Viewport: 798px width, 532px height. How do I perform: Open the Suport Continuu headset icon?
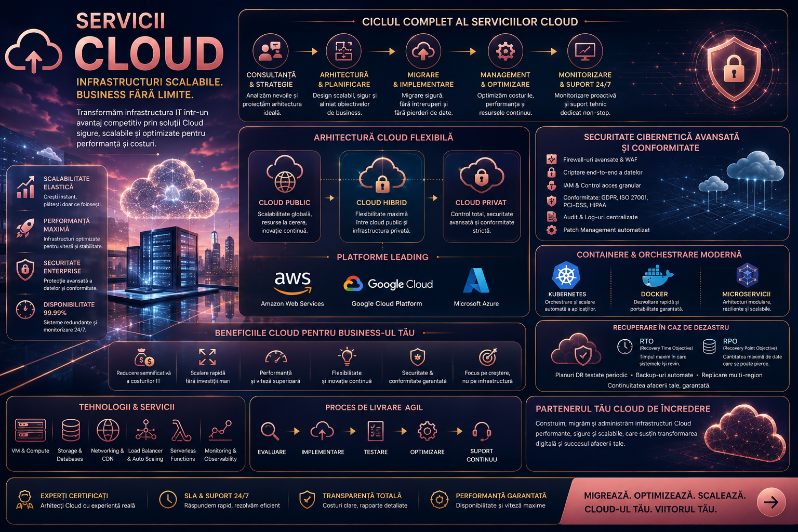pos(482,431)
